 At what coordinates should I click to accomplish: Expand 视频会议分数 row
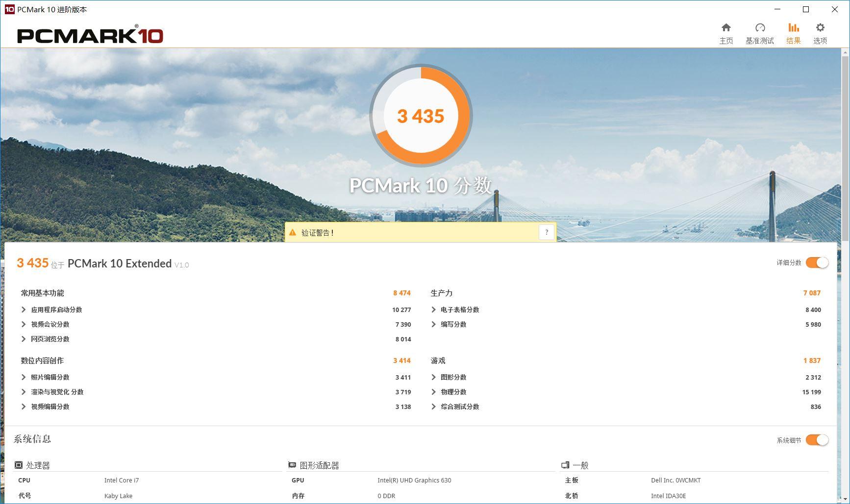point(24,324)
